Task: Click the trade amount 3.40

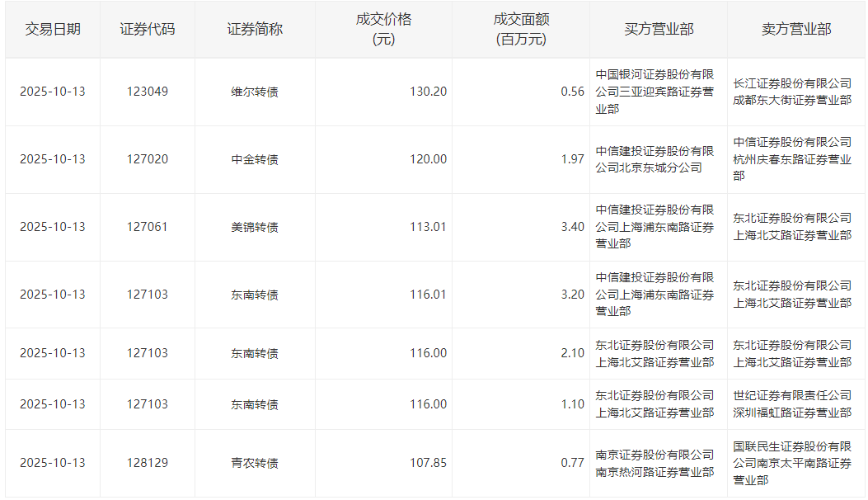Action: 572,227
